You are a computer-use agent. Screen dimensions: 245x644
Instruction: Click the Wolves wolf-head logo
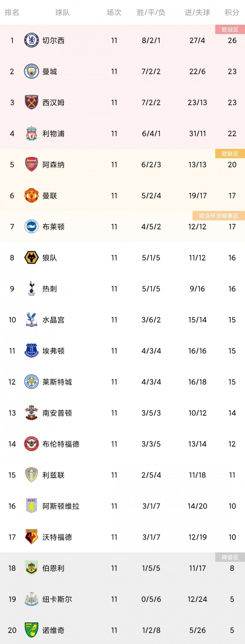click(32, 258)
